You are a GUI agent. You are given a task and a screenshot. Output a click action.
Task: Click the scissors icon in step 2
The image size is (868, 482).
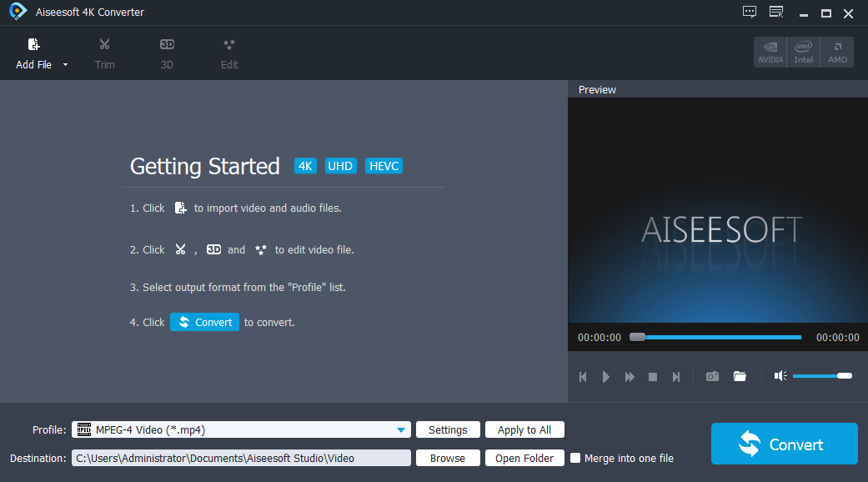pyautogui.click(x=180, y=249)
